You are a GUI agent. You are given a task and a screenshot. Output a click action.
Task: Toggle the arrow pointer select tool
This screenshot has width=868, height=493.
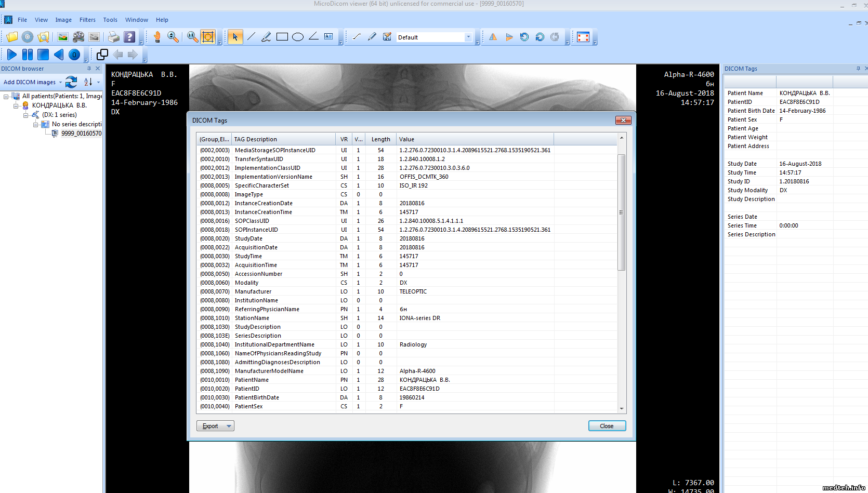point(235,37)
